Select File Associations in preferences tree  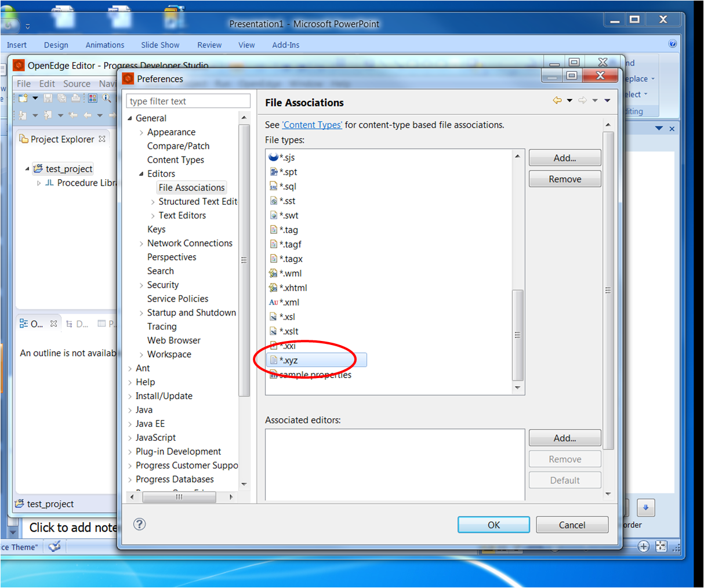pyautogui.click(x=191, y=188)
